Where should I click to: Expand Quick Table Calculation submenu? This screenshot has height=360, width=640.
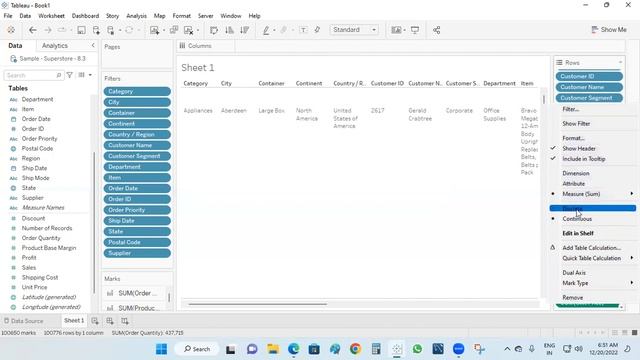point(592,258)
